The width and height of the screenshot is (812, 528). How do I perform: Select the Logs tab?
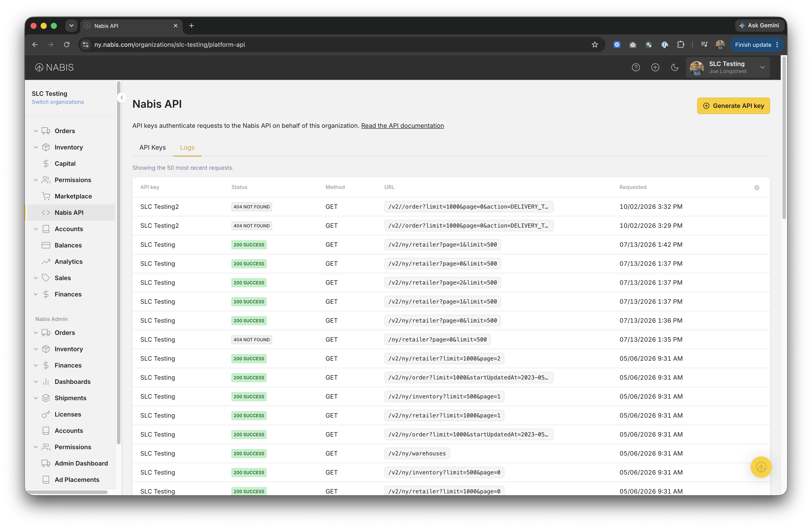point(187,147)
